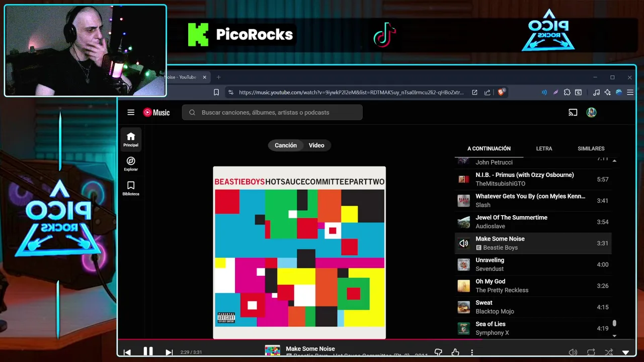Toggle repeat mode

pyautogui.click(x=591, y=352)
